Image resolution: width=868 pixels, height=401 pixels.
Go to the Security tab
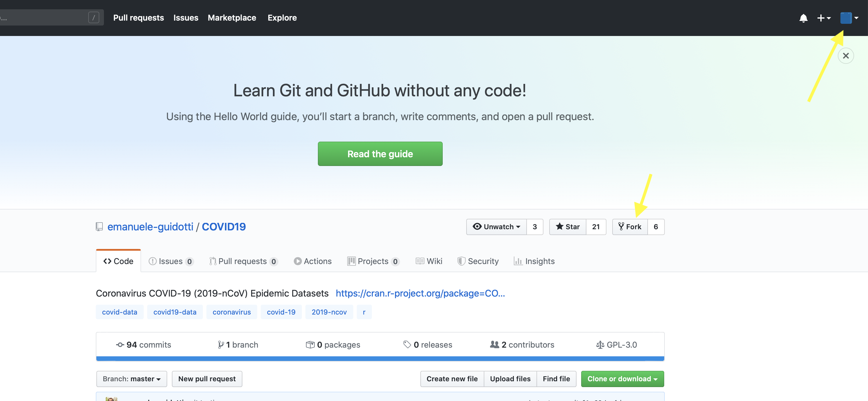(x=478, y=261)
